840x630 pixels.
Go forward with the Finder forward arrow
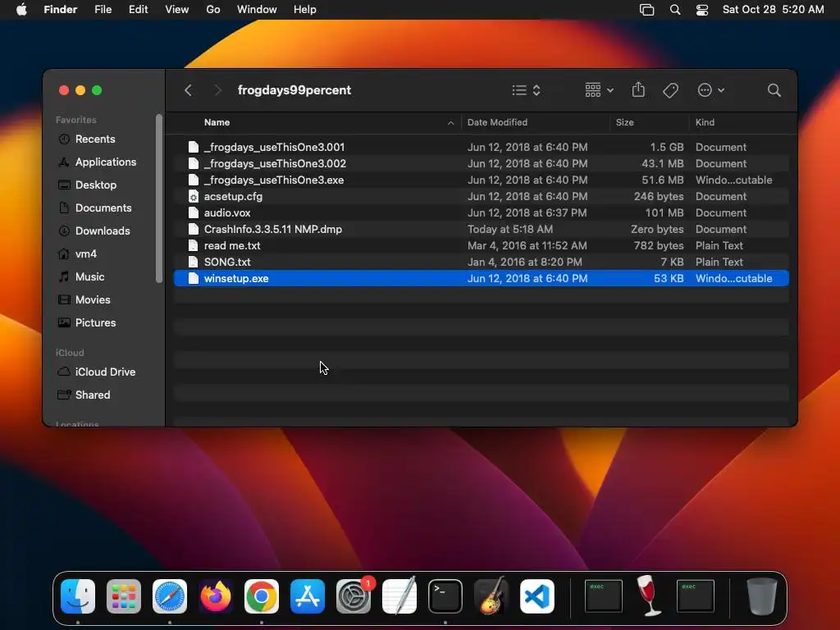[217, 90]
